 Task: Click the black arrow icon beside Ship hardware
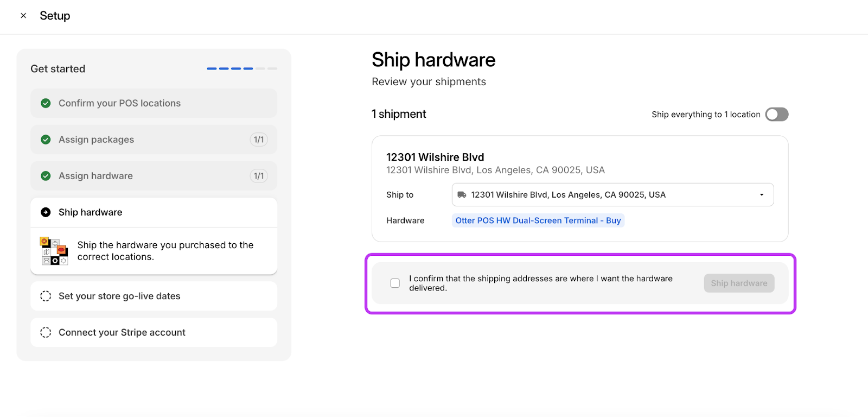(46, 212)
